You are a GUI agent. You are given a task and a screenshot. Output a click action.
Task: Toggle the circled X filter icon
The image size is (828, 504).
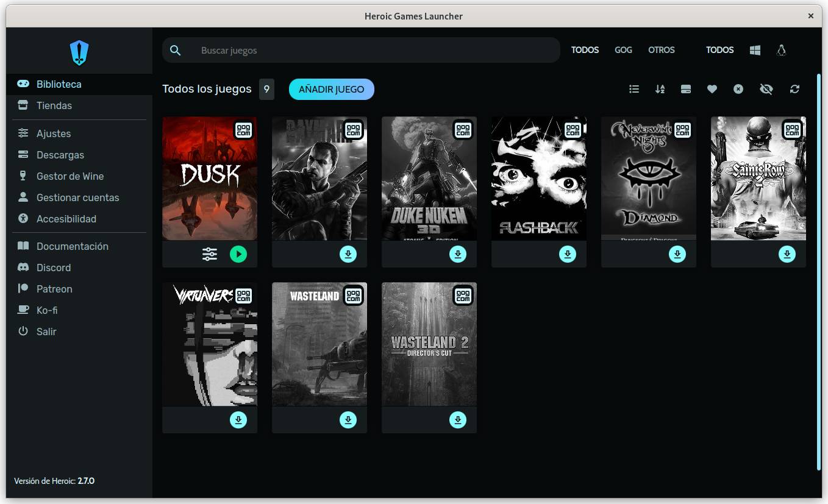[738, 89]
